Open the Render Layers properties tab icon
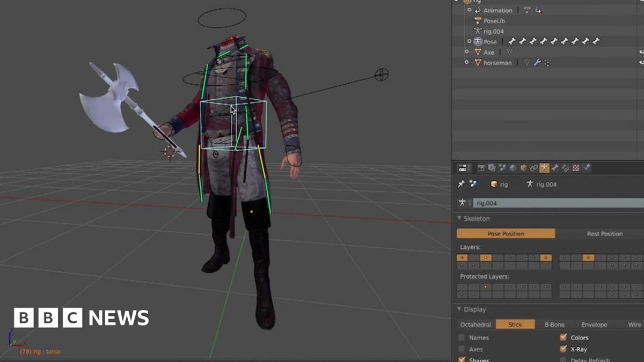644x362 pixels. pos(492,168)
